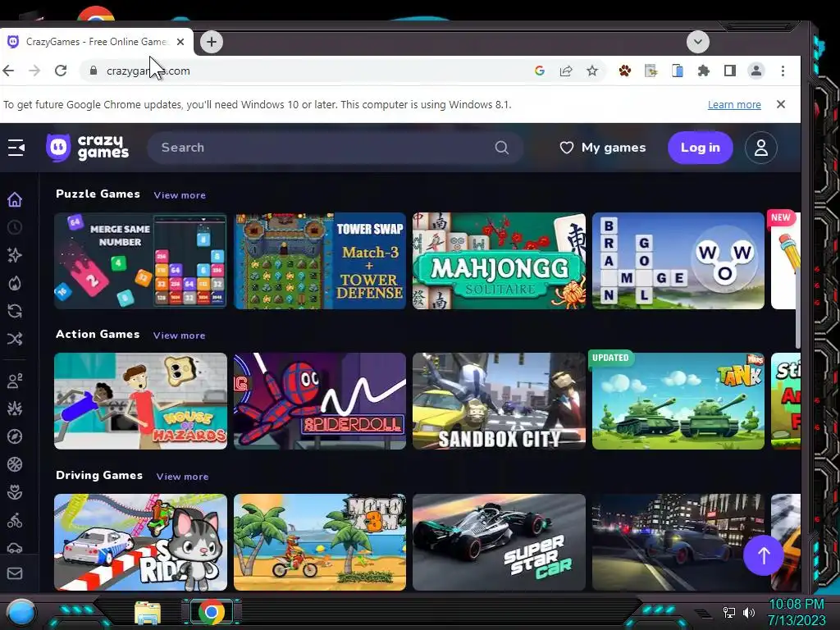840x630 pixels.
Task: Open Chrome profile avatar menu
Action: tap(756, 71)
